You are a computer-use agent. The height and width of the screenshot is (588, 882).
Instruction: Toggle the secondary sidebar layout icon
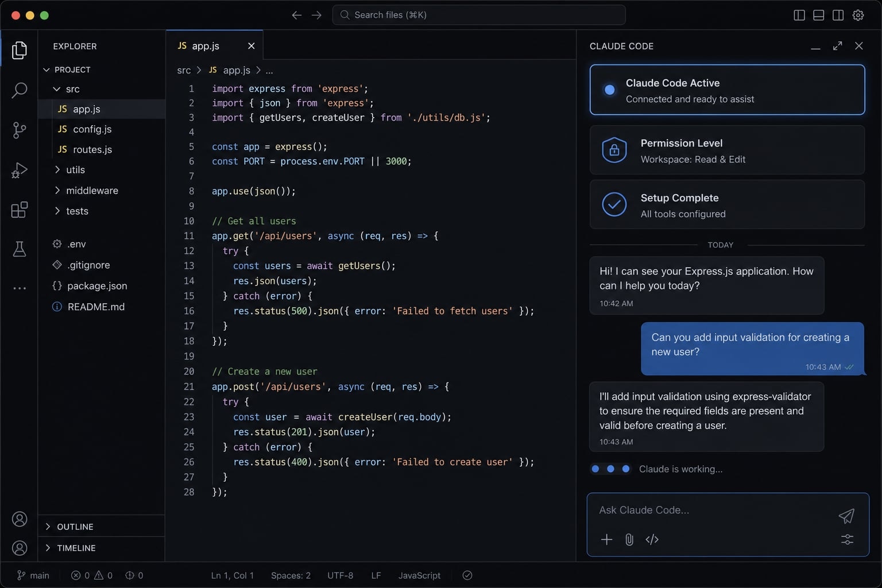click(838, 15)
